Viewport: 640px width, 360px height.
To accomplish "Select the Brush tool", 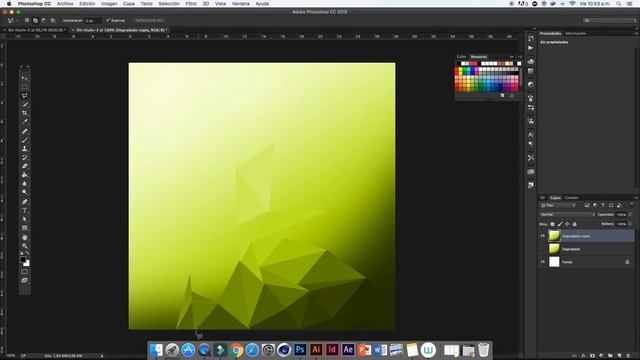I will tap(24, 140).
